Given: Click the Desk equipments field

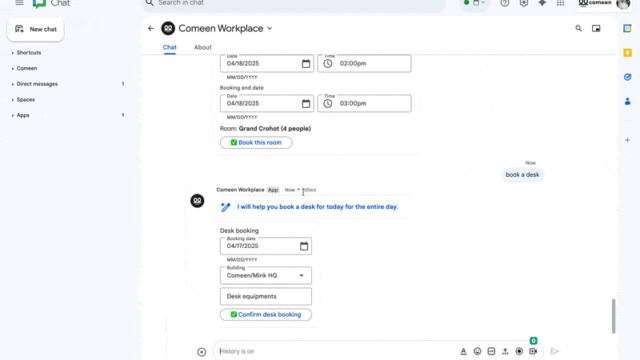Looking at the screenshot, I should 266,297.
